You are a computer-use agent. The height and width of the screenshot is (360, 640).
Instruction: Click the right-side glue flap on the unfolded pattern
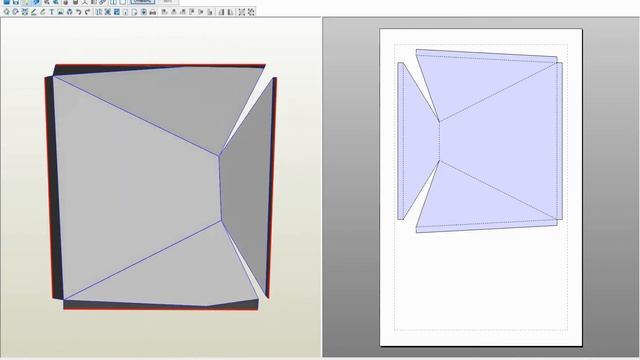click(x=560, y=141)
